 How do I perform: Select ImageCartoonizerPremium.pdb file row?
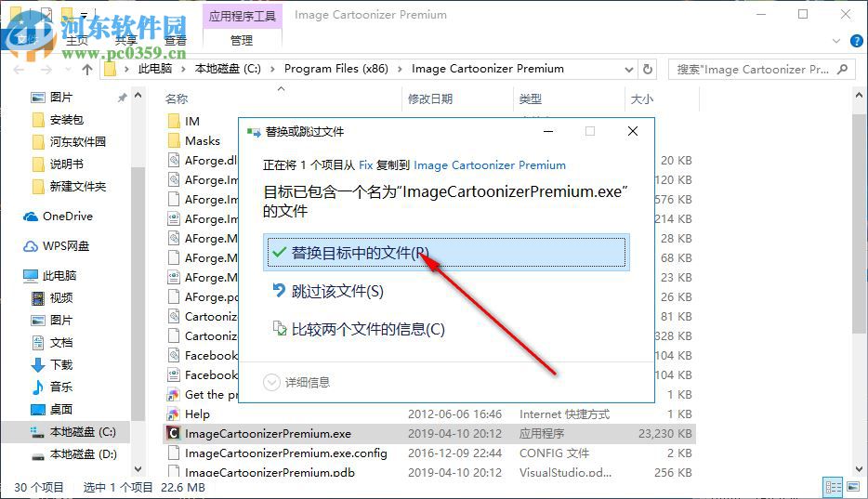(429, 472)
